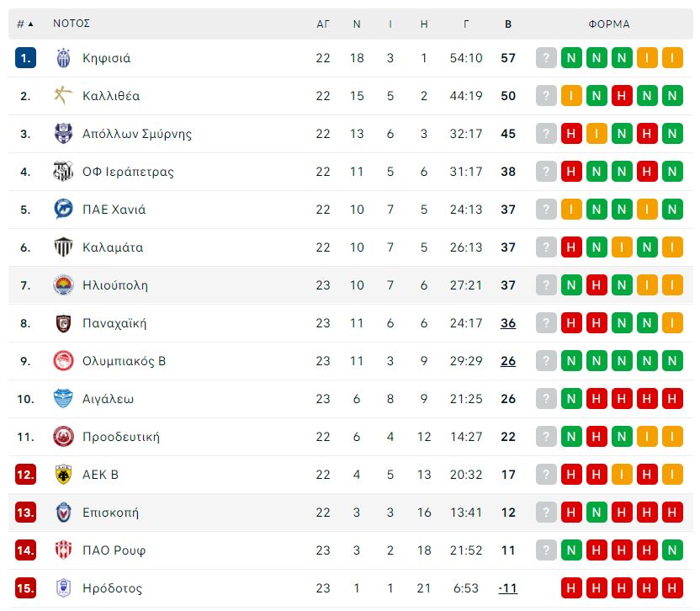Image resolution: width=700 pixels, height=611 pixels.
Task: Click Παναχαϊκή's underlined 36 points value
Action: tap(508, 323)
